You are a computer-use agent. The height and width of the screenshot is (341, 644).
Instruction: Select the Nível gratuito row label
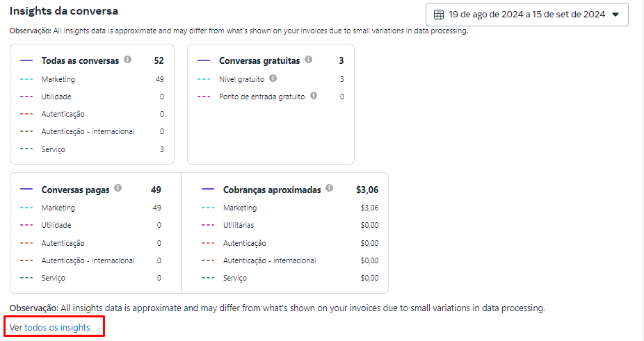coord(241,79)
